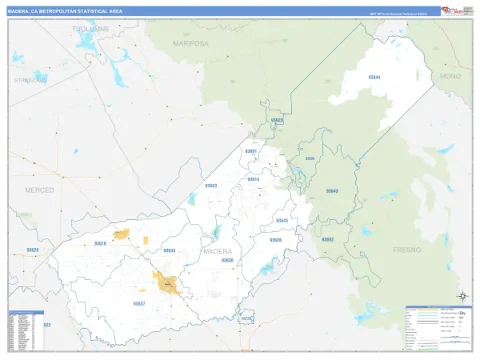Screen dimensions: 480x360
Task: Click ZIP code label 93620
Action: click(33, 250)
